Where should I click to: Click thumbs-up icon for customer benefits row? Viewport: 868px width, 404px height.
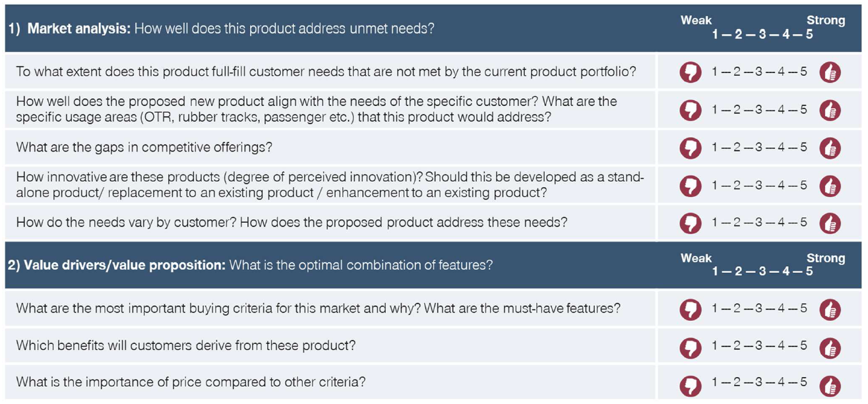(830, 347)
